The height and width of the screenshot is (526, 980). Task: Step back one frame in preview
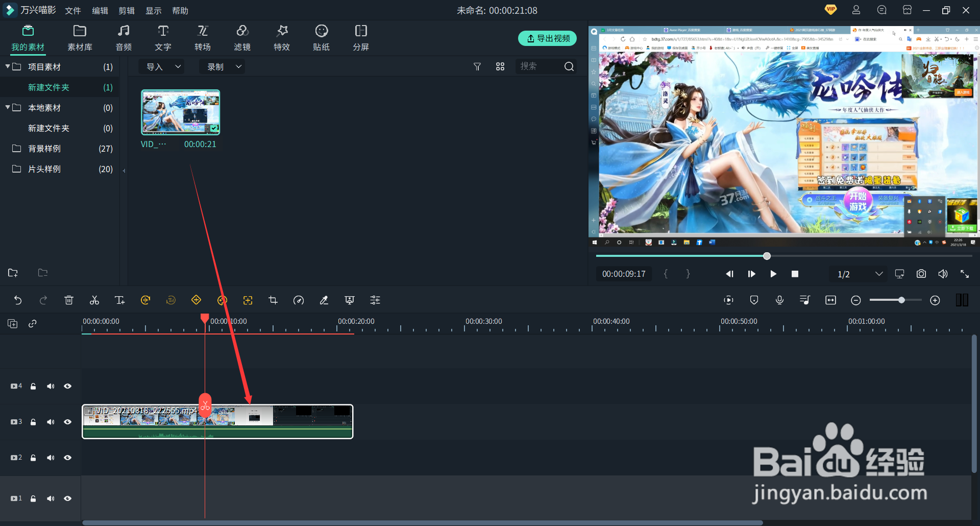(x=730, y=274)
